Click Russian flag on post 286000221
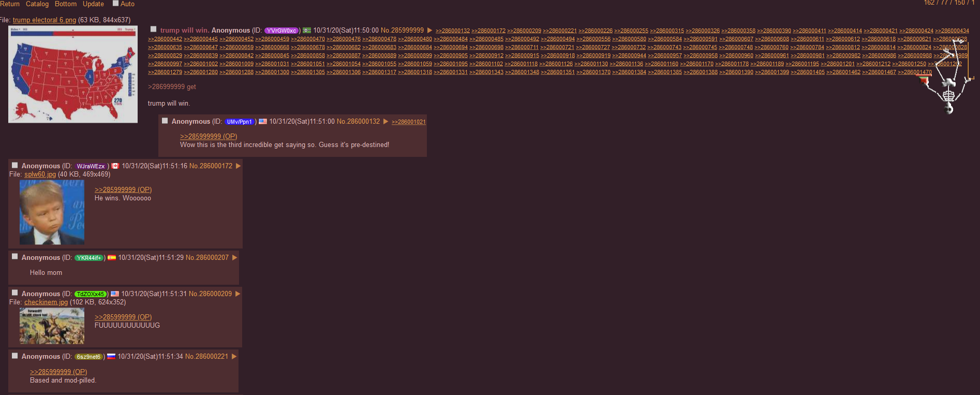 click(x=111, y=356)
